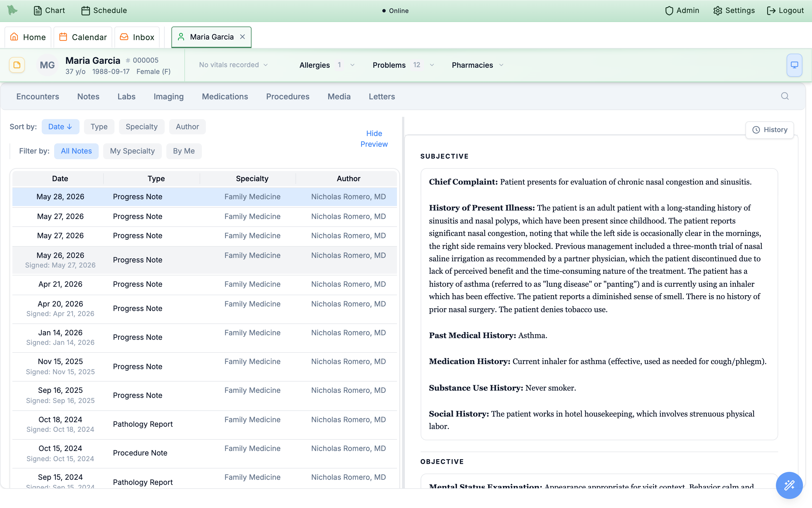The height and width of the screenshot is (508, 812).
Task: Click the Home house icon
Action: click(14, 37)
